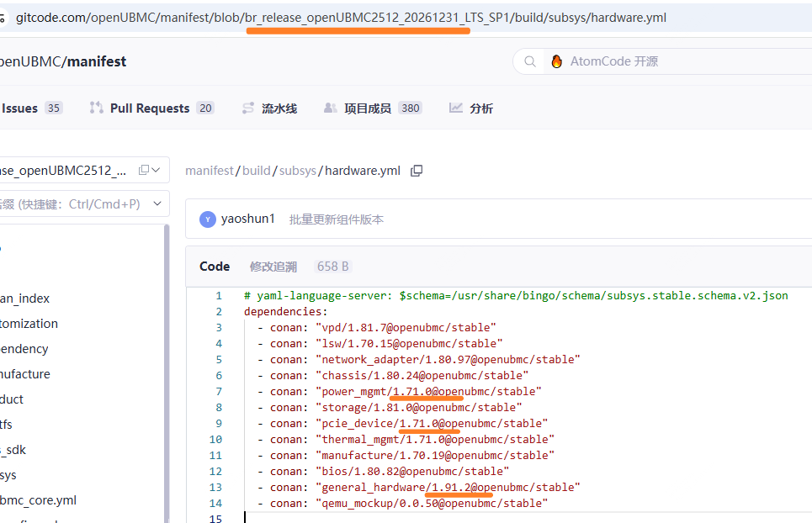The width and height of the screenshot is (812, 523).
Task: Switch to the Code view tab
Action: pyautogui.click(x=215, y=267)
